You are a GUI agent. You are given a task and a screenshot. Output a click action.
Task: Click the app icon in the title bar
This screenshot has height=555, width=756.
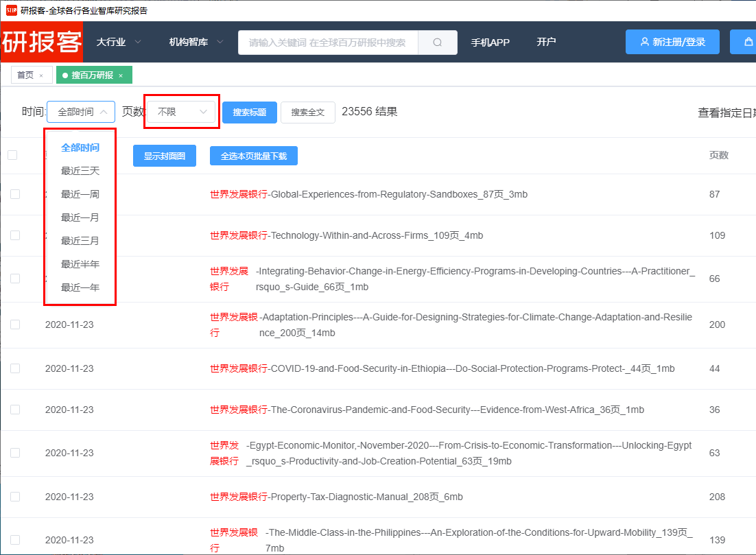[x=11, y=10]
